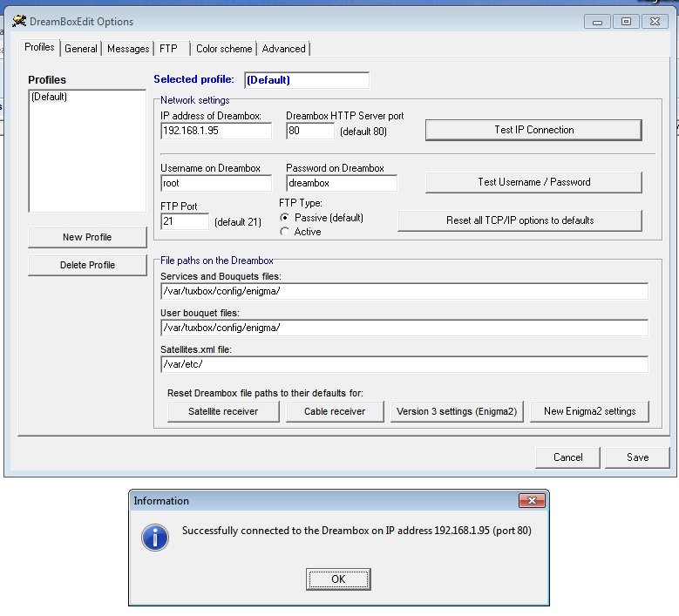Click the Satellites.xml file path field

[404, 364]
